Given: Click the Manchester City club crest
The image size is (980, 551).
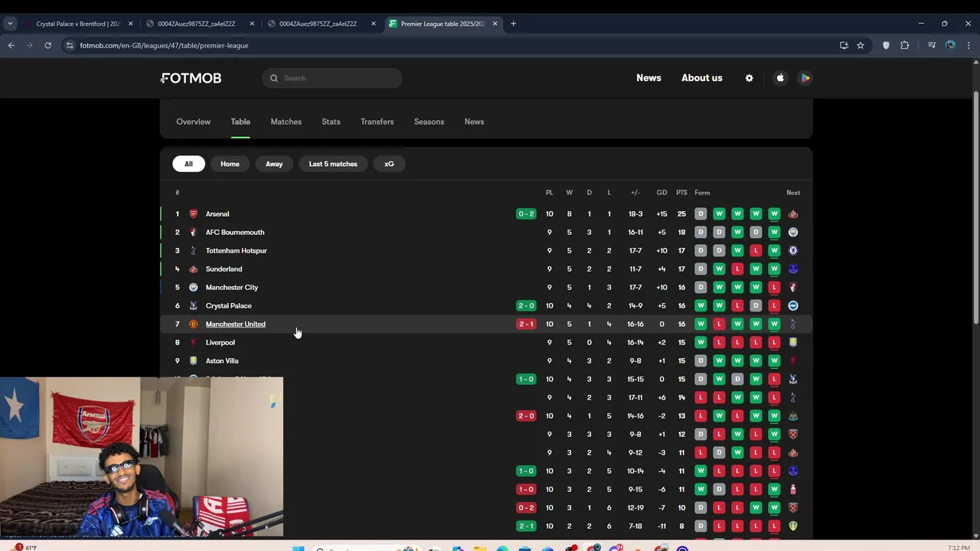Looking at the screenshot, I should pyautogui.click(x=193, y=288).
